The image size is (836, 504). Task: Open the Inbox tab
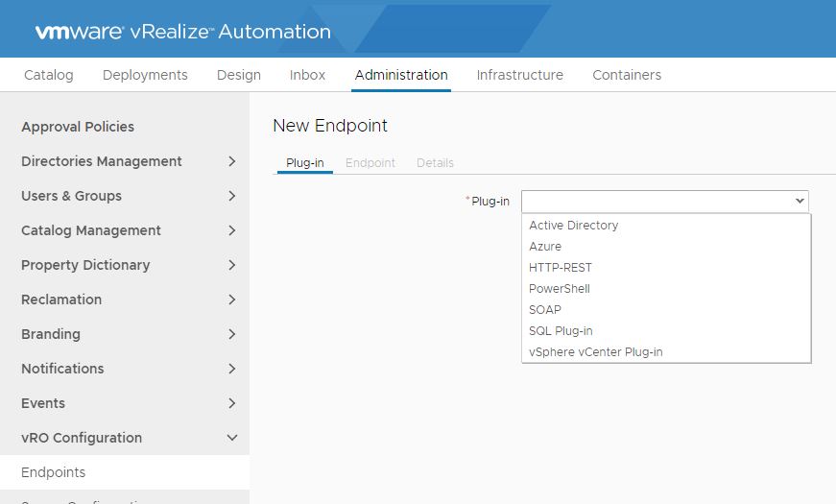[308, 75]
